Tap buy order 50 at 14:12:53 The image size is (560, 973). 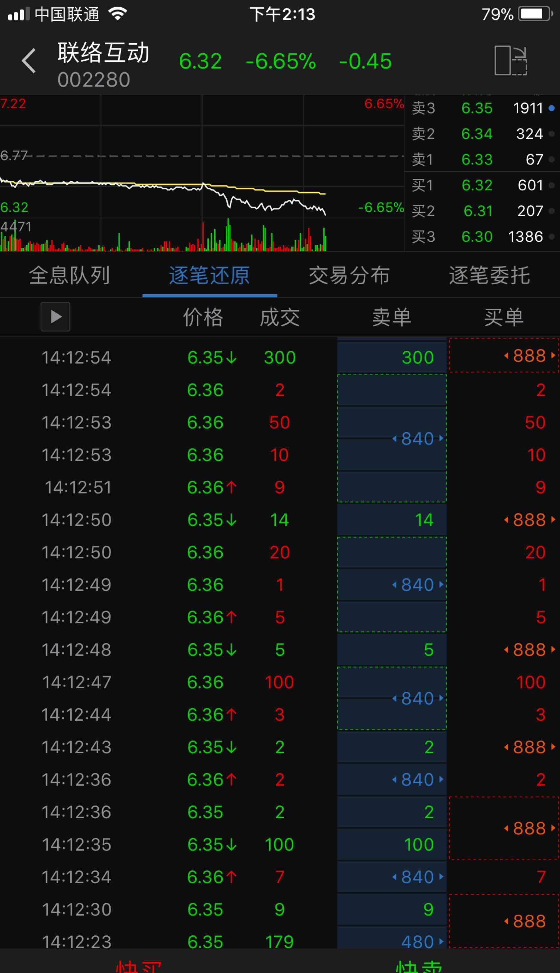click(x=535, y=422)
